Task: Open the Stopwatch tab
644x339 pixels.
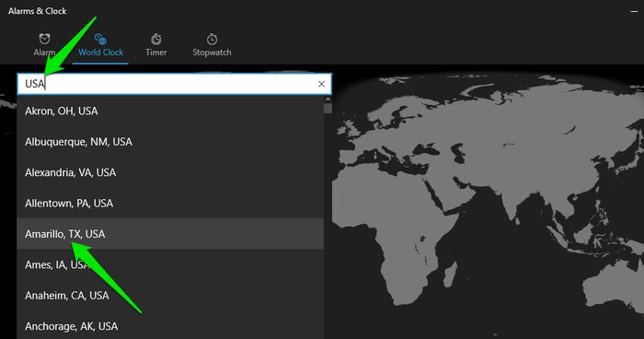Action: coord(212,46)
